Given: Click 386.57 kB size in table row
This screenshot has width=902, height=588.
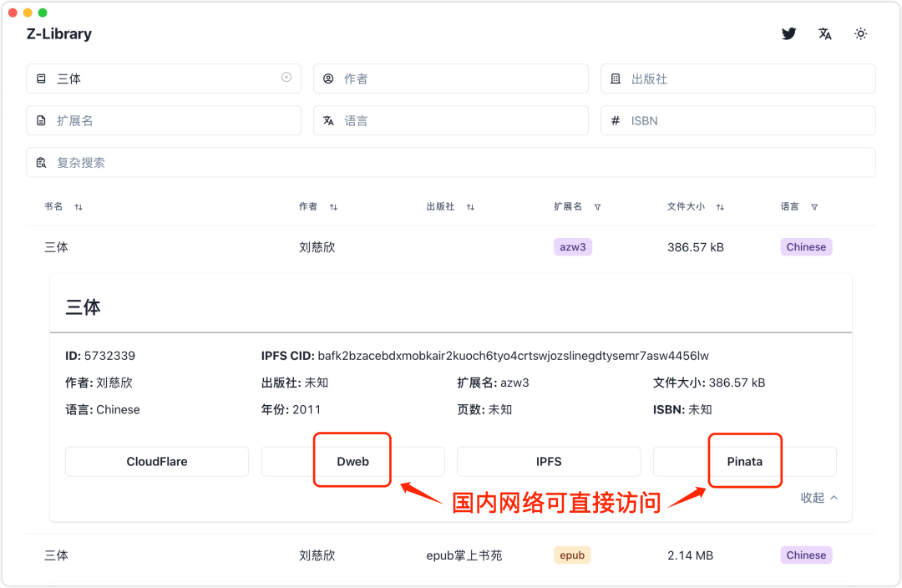Looking at the screenshot, I should 696,247.
